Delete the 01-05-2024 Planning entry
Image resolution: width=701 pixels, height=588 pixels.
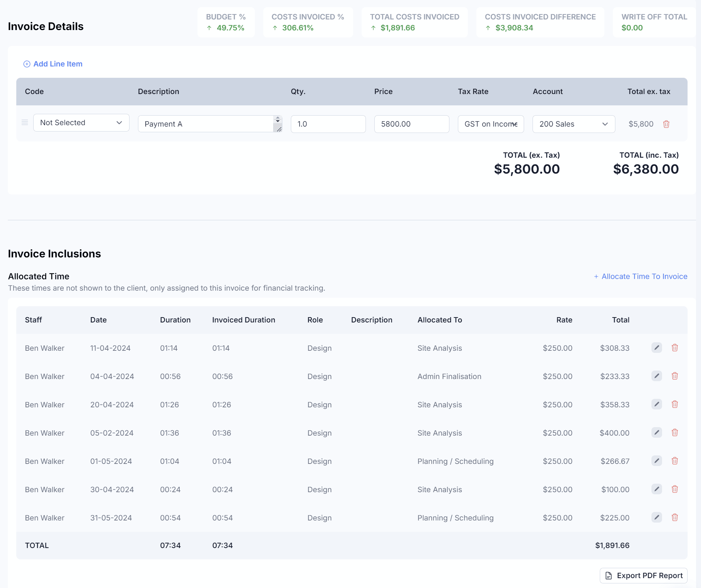click(x=675, y=461)
